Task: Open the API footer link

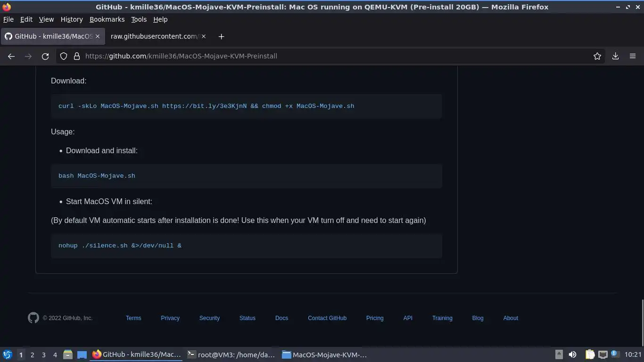Action: pos(408,318)
